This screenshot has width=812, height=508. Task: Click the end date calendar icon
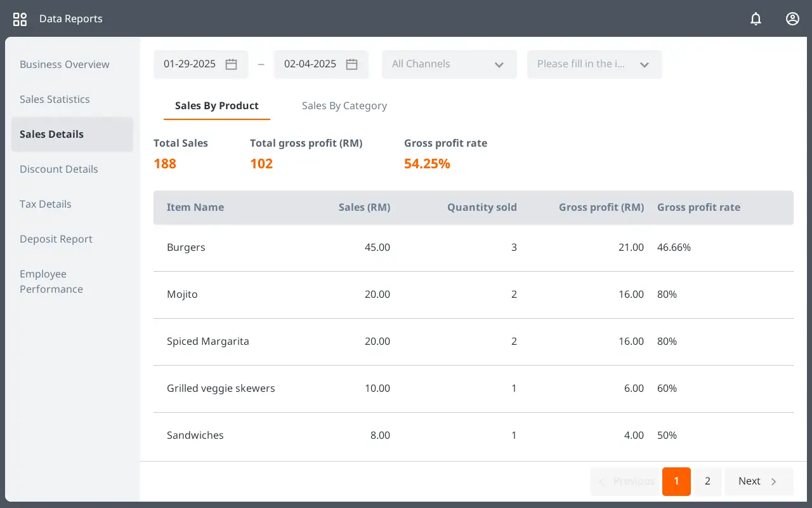pos(352,64)
